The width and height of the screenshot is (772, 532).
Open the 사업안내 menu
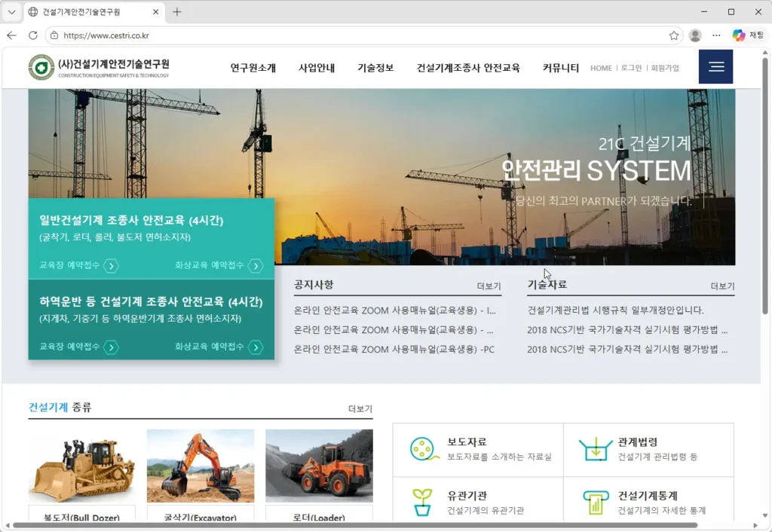pyautogui.click(x=317, y=68)
